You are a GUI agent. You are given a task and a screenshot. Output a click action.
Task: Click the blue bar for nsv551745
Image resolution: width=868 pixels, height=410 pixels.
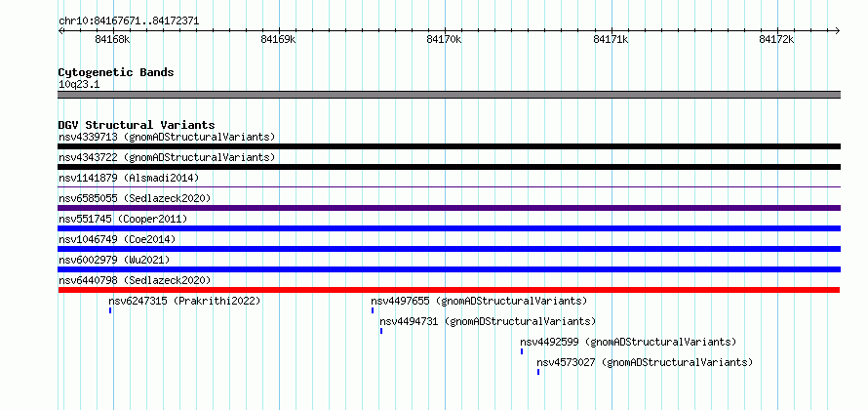tap(449, 228)
